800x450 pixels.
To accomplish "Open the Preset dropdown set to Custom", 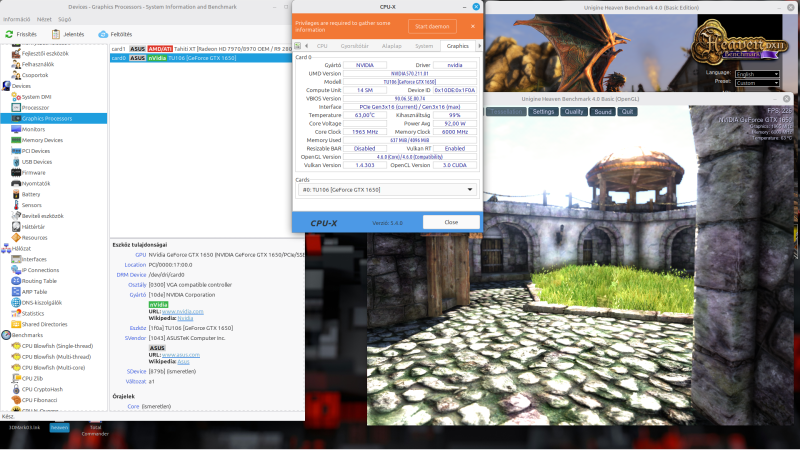I will 757,83.
